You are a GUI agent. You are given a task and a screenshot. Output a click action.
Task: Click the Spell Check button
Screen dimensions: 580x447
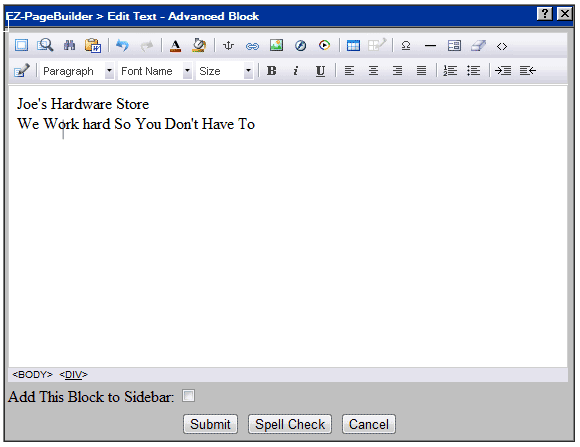pyautogui.click(x=290, y=424)
